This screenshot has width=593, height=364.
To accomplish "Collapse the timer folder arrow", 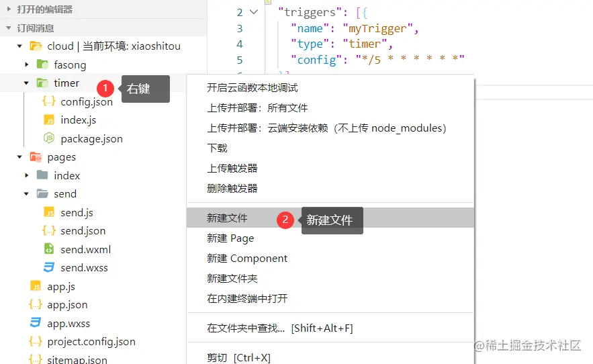I will (26, 83).
